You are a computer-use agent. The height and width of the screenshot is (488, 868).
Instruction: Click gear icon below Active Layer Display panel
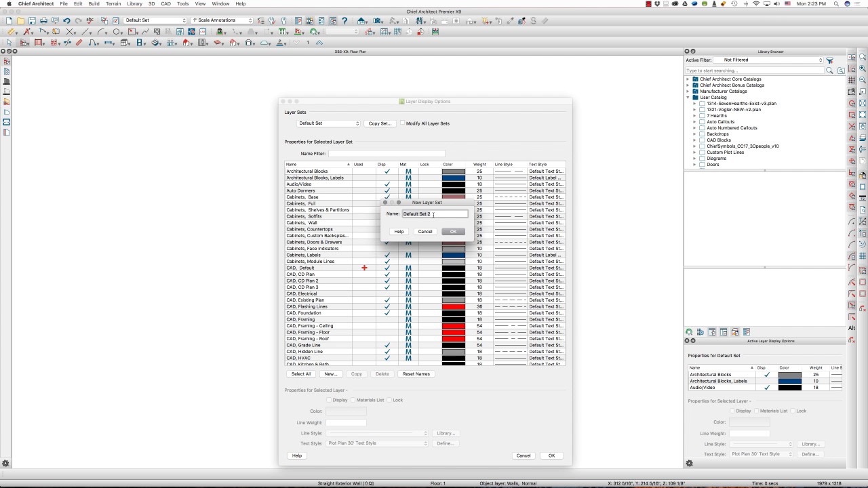689,464
